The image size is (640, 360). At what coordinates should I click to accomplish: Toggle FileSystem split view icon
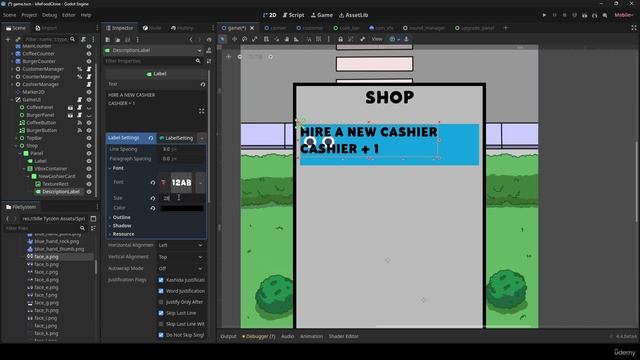click(93, 219)
